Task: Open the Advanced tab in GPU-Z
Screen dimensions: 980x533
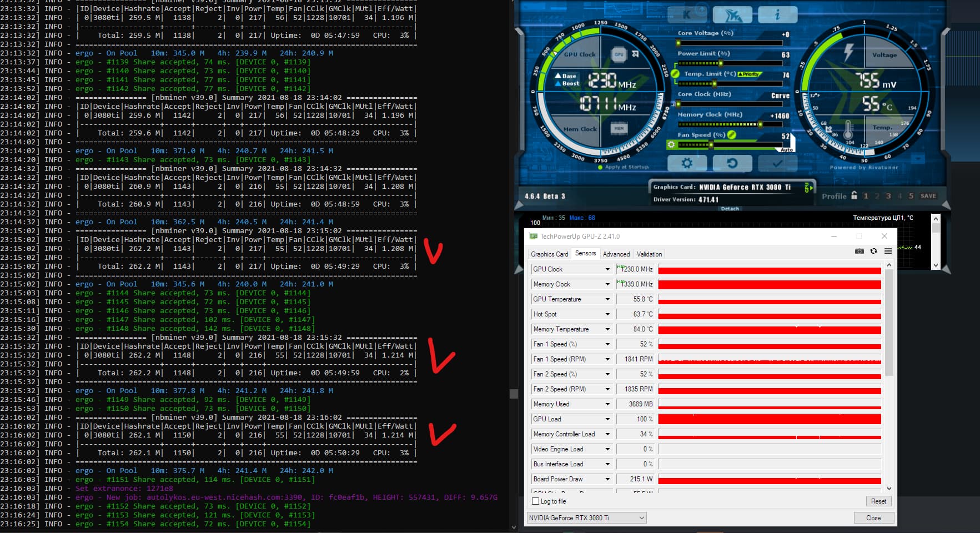Action: point(616,254)
